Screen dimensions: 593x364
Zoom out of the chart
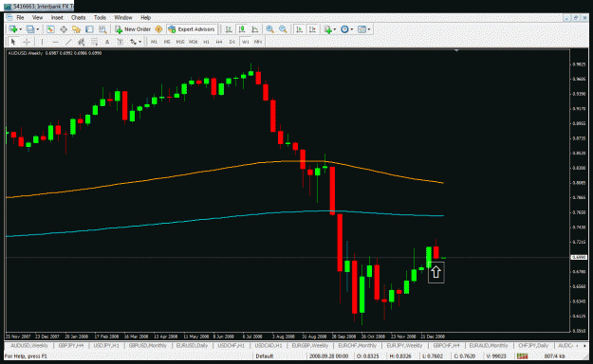click(283, 29)
